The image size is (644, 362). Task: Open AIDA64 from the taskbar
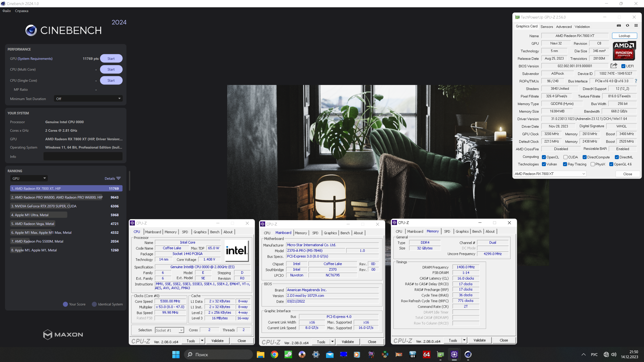coord(426,354)
